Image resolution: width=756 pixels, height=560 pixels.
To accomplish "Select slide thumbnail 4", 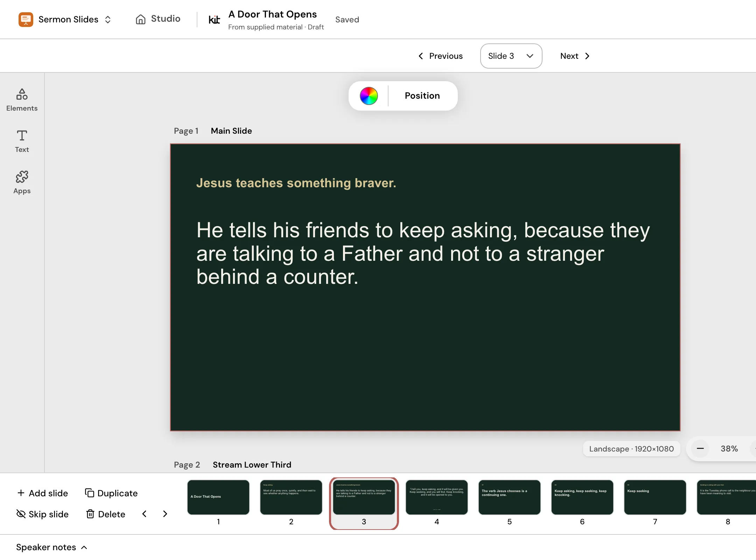I will (x=437, y=497).
